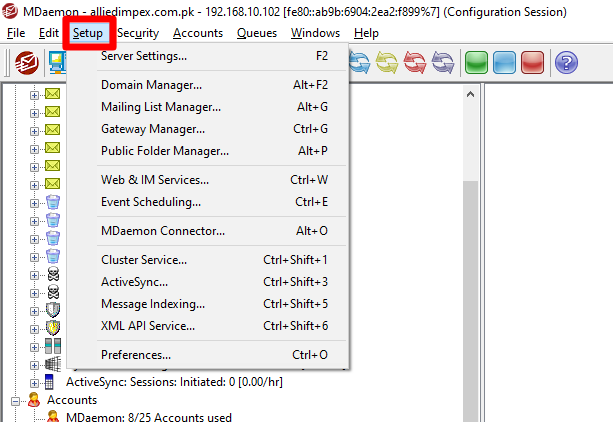
Task: Open the Queues menu in menu bar
Action: pyautogui.click(x=257, y=33)
